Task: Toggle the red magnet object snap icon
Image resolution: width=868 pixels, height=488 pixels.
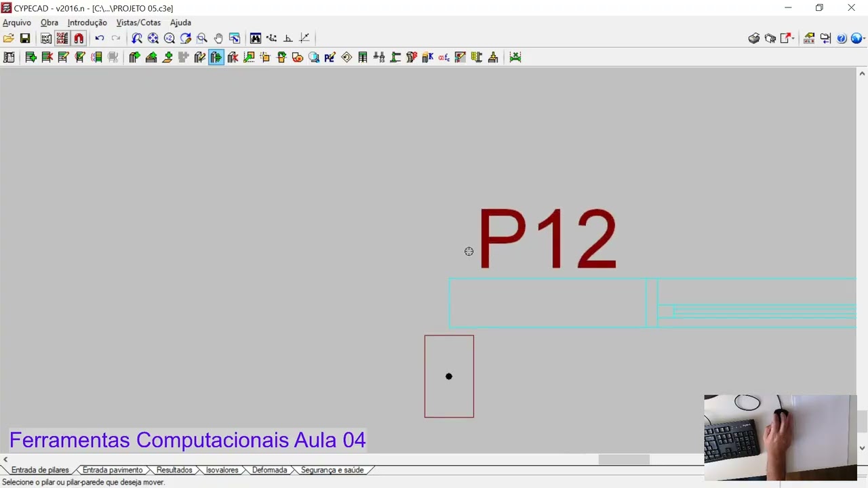Action: (79, 39)
